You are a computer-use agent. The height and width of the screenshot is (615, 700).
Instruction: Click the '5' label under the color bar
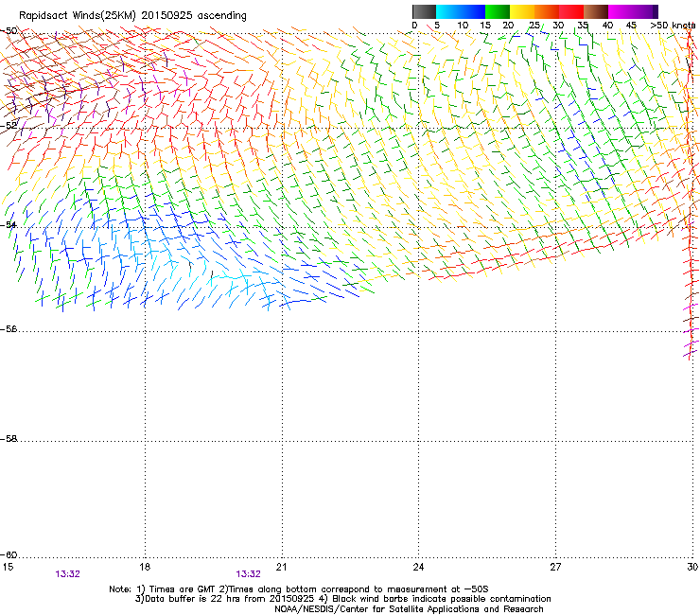tap(437, 26)
